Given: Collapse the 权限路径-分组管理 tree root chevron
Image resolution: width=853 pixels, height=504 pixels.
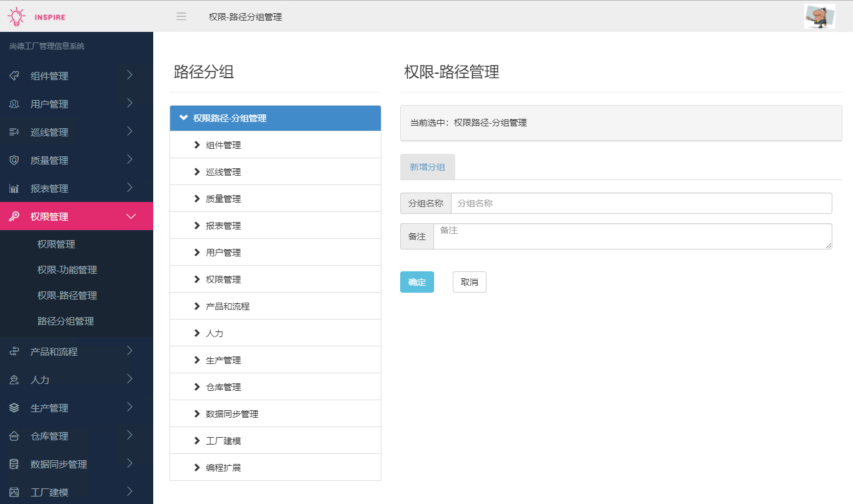Looking at the screenshot, I should click(183, 118).
